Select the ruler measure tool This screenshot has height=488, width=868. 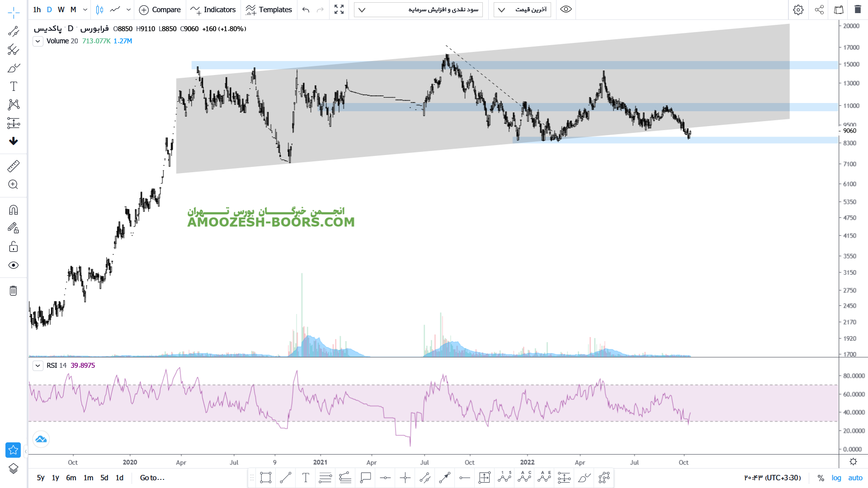[x=14, y=166]
